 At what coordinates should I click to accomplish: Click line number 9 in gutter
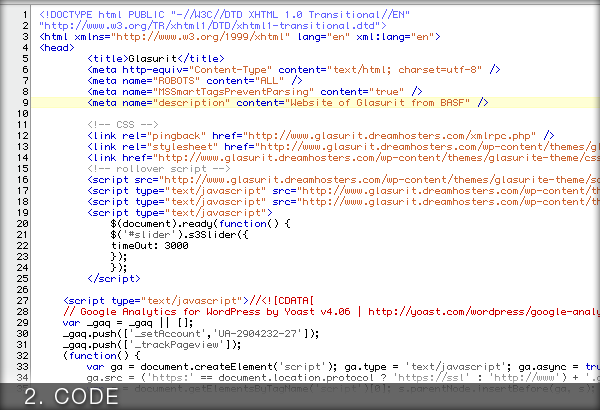[x=25, y=103]
